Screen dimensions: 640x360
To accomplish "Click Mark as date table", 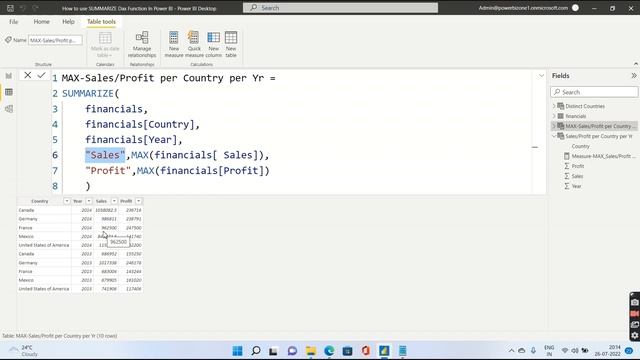I will pyautogui.click(x=105, y=44).
